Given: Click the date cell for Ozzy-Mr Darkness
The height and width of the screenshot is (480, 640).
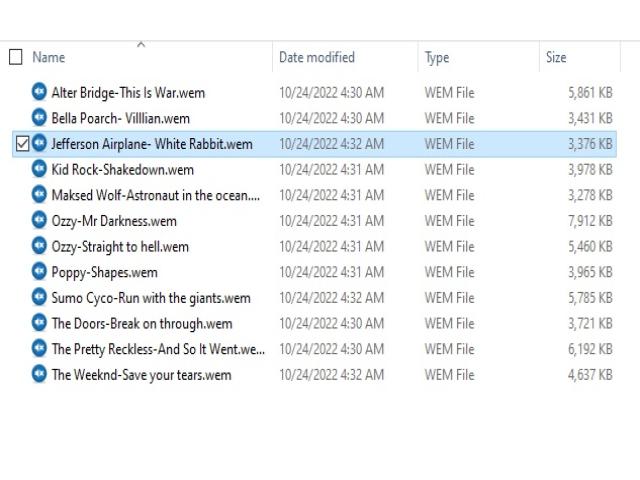Looking at the screenshot, I should coord(331,221).
